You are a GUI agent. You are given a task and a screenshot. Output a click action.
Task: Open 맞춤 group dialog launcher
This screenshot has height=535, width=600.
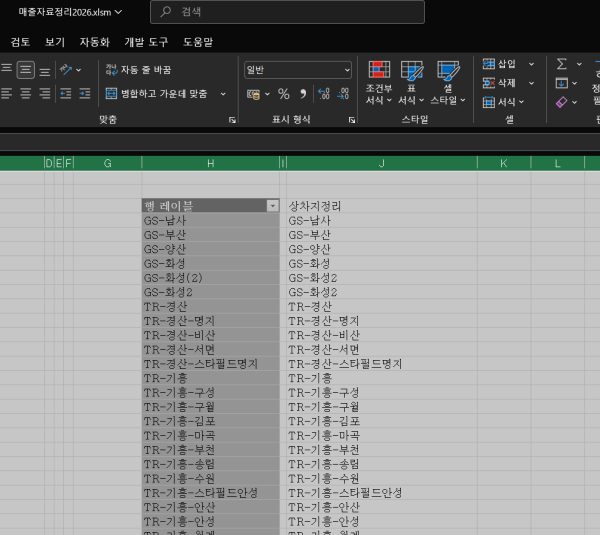pyautogui.click(x=232, y=120)
